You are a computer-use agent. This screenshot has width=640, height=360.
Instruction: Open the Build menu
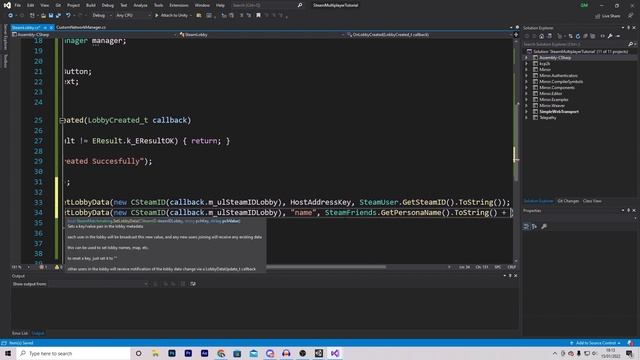pos(91,5)
